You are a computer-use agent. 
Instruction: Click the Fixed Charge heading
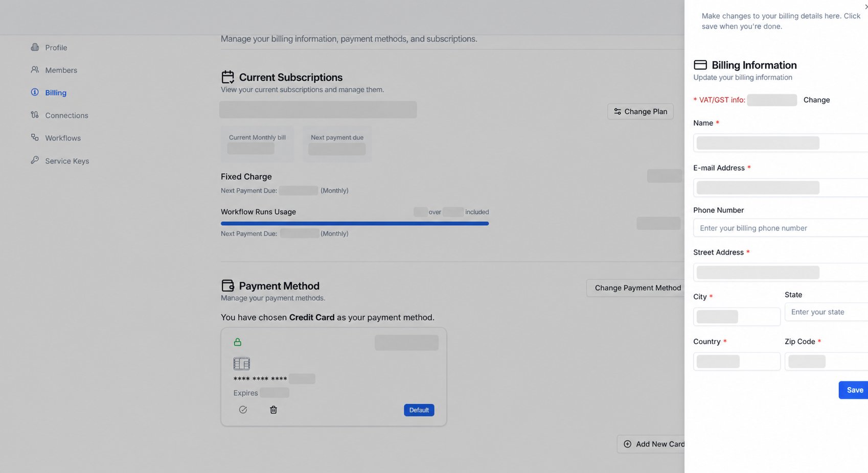246,177
